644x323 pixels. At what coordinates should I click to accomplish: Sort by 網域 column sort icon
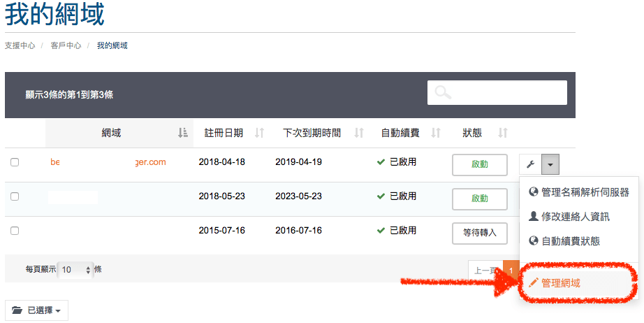(182, 133)
